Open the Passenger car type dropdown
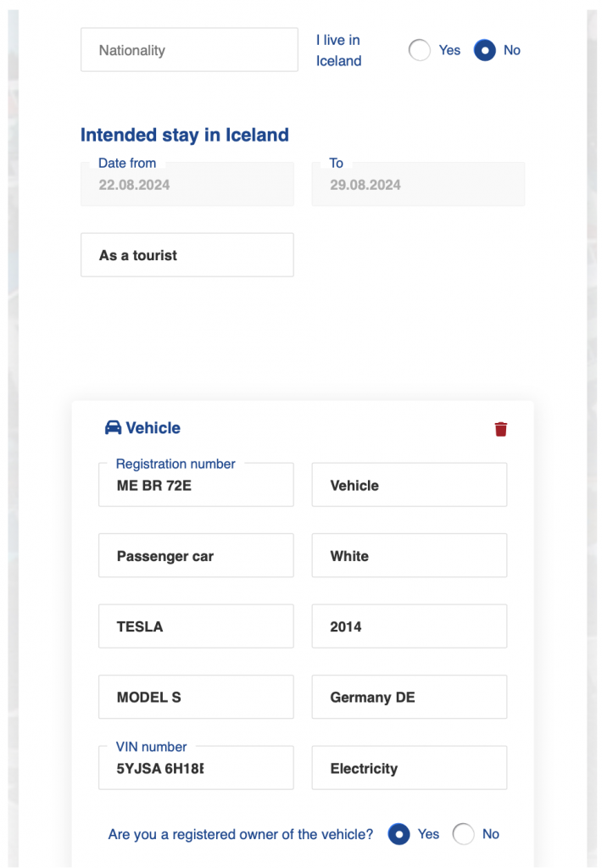 coord(196,555)
